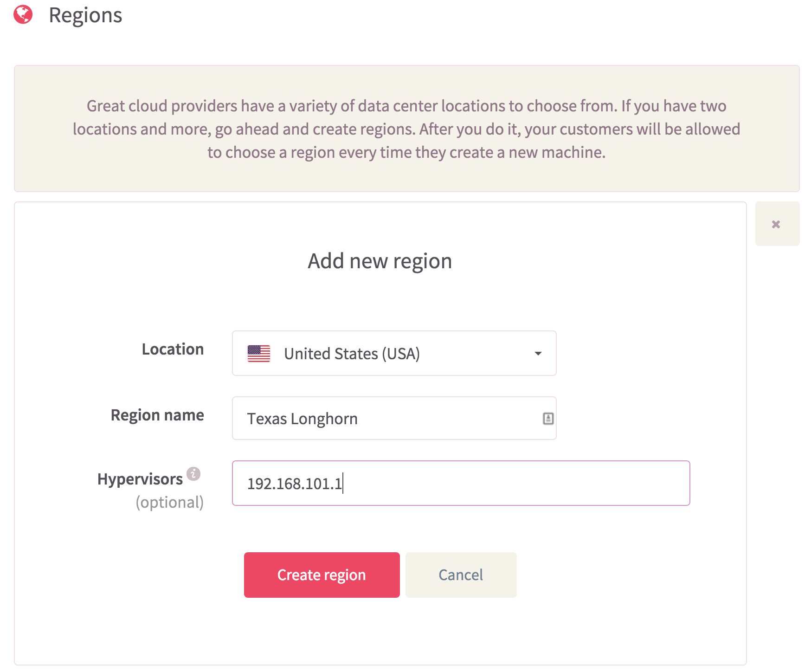Click the Hypervisors info help icon

pos(193,474)
